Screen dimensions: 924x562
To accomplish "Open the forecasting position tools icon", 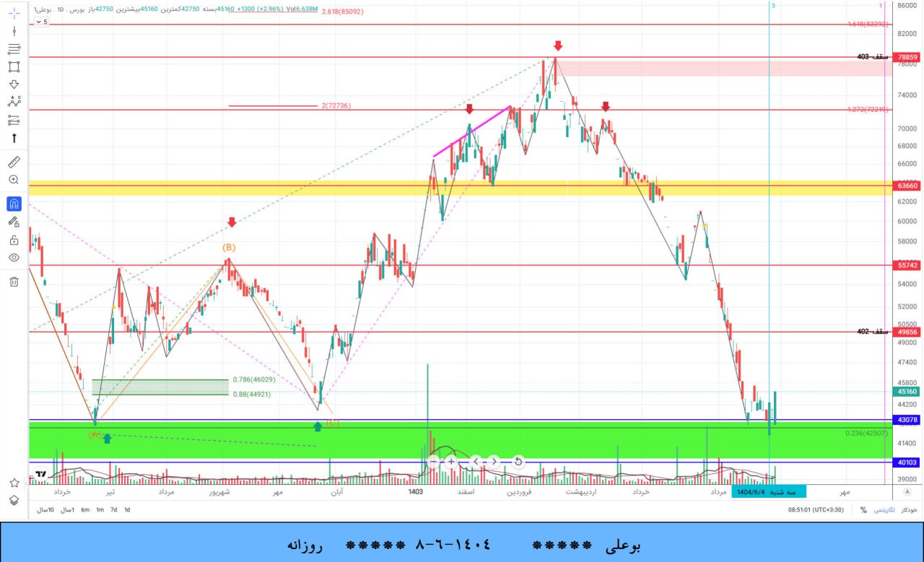I will point(14,120).
